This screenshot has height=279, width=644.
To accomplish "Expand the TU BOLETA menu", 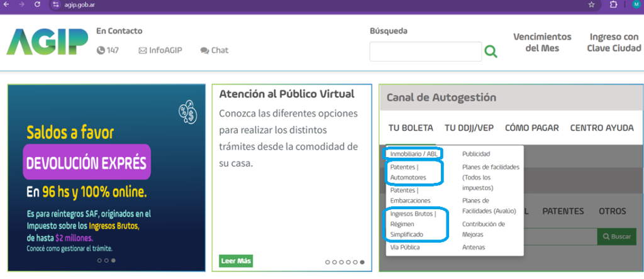I will [411, 128].
